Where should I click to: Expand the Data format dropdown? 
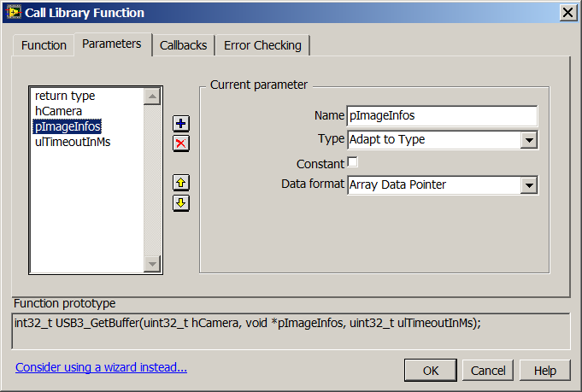(528, 184)
